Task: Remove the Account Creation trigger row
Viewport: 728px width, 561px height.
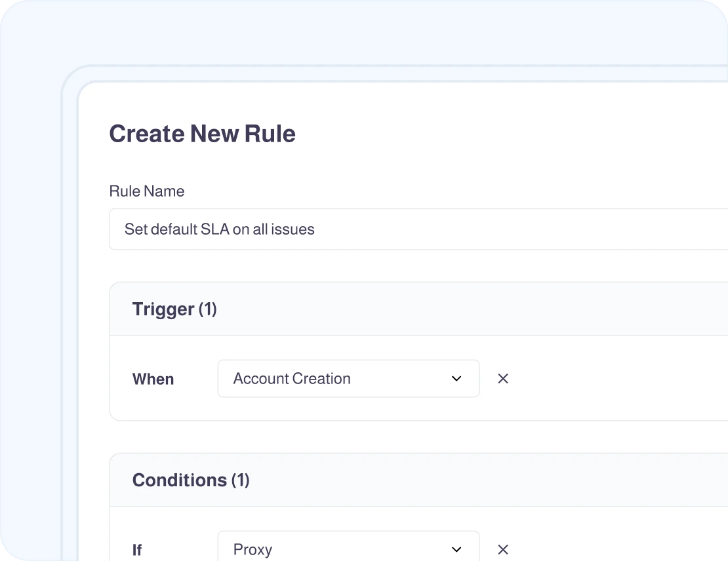Action: coord(503,379)
